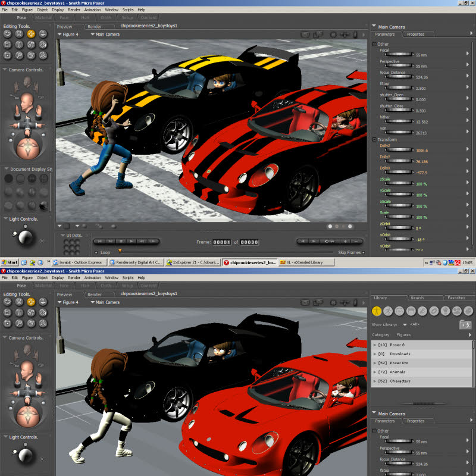
Task: Click the add folder icon in Library
Action: (x=465, y=324)
